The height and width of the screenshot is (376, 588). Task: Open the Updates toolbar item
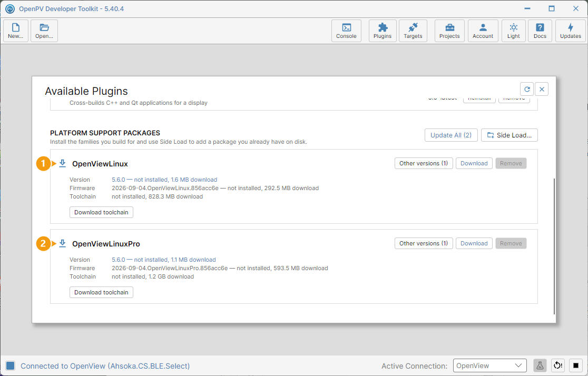click(x=571, y=31)
